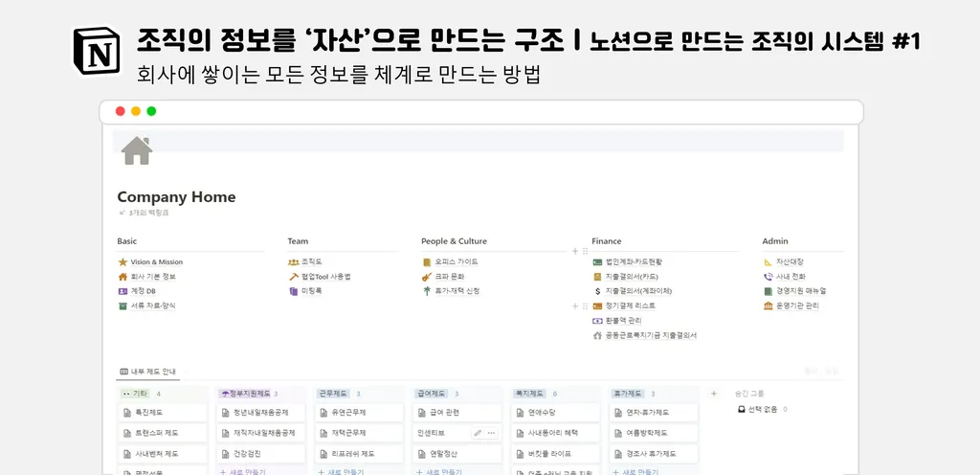Click the bank building icon for 운영기관 관리
The height and width of the screenshot is (475, 980).
[768, 305]
